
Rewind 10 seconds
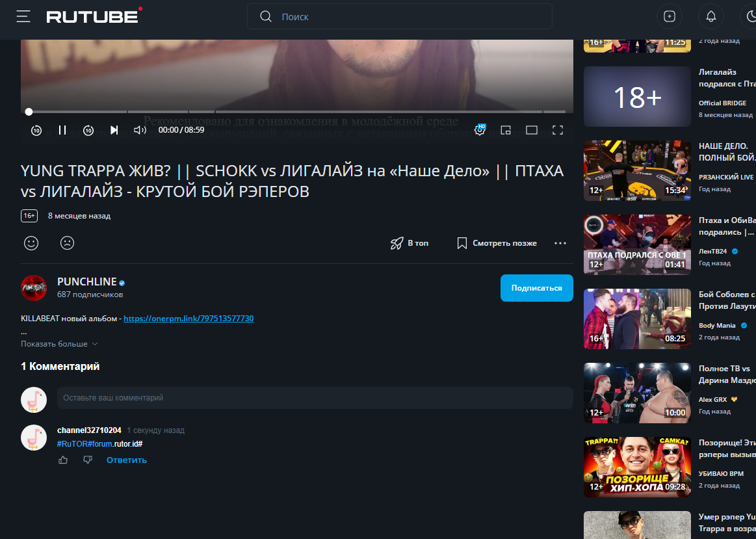coord(36,130)
